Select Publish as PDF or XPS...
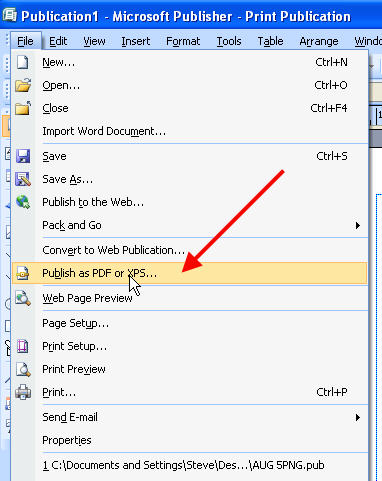This screenshot has height=481, width=382. pyautogui.click(x=189, y=273)
